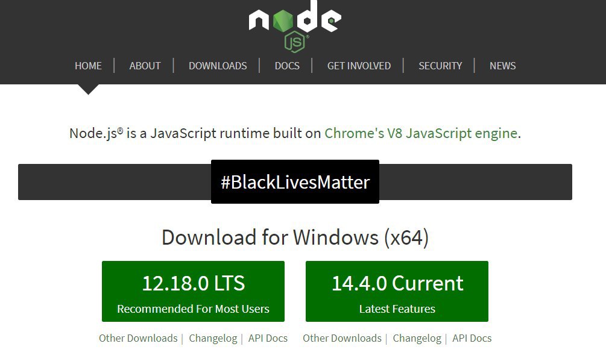Go to the ABOUT page
606x364 pixels.
click(145, 66)
